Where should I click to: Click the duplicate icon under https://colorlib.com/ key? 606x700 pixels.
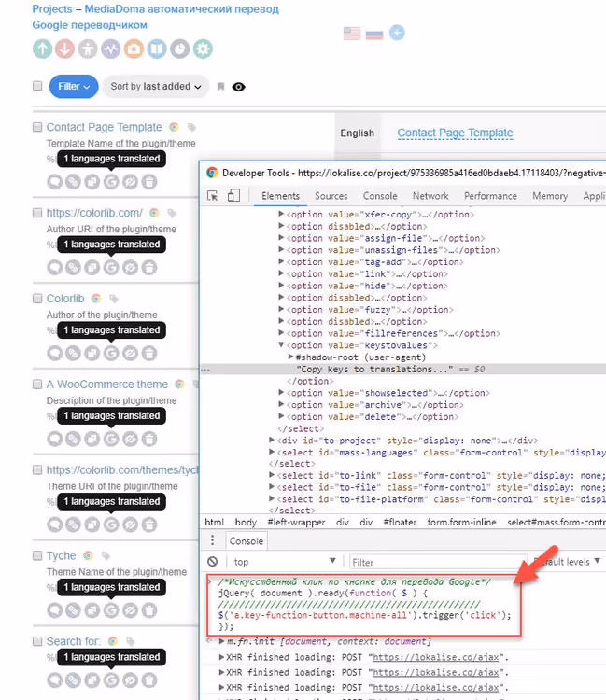coord(92,268)
